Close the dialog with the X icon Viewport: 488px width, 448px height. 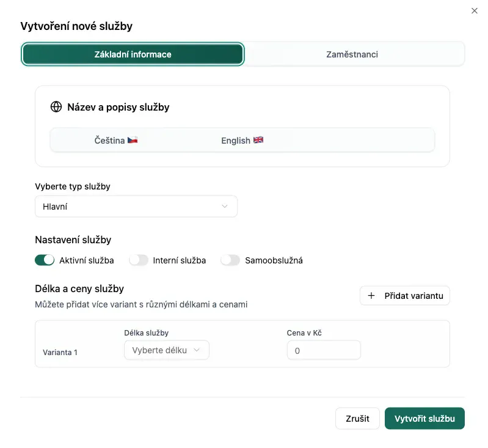(x=475, y=10)
